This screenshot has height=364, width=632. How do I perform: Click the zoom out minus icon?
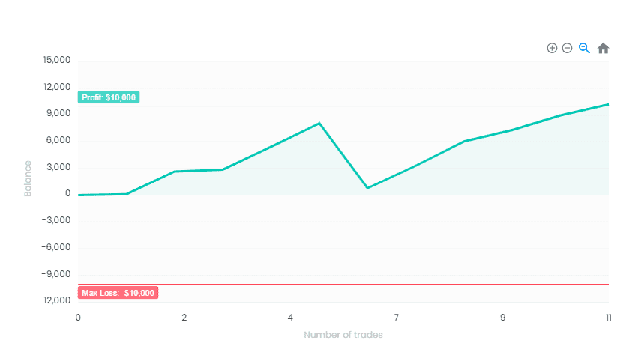pos(568,48)
